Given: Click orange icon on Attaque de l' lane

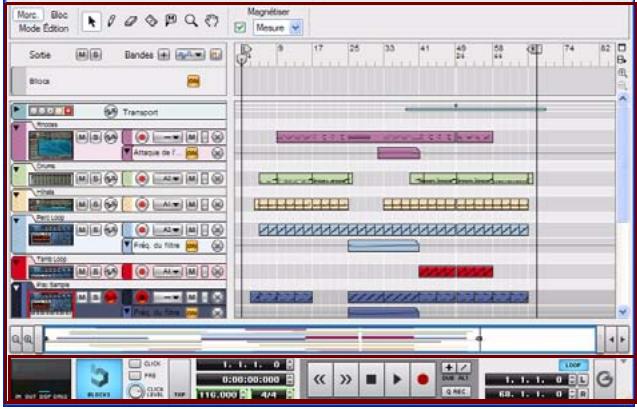Looking at the screenshot, I should [x=192, y=153].
